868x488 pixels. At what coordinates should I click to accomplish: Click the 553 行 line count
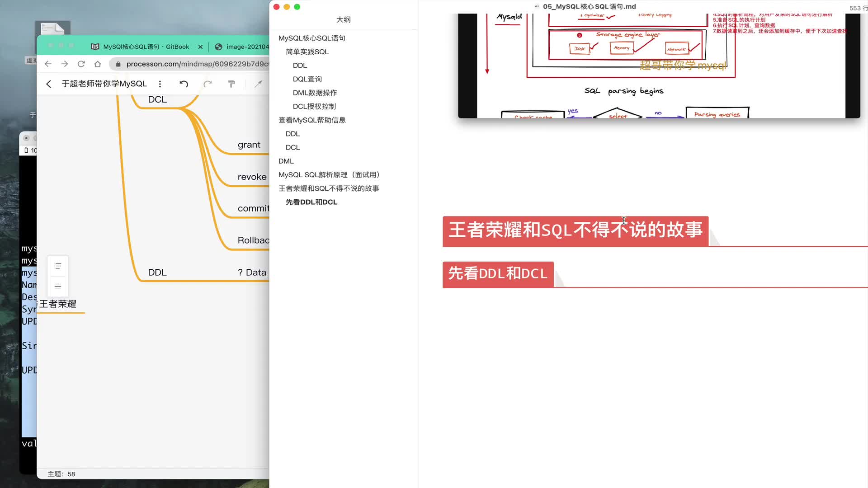click(x=859, y=8)
